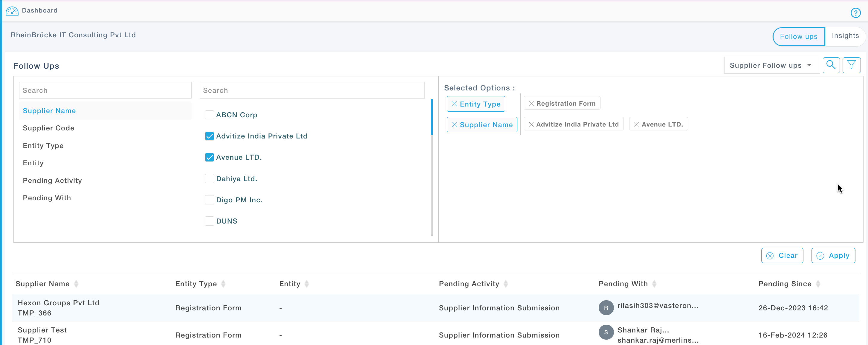Check the ABCN Corp checkbox

(x=209, y=115)
